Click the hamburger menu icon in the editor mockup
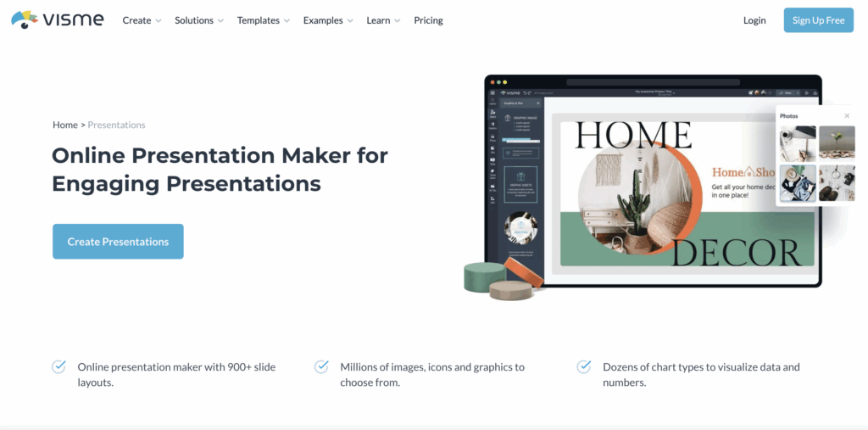The width and height of the screenshot is (868, 430). point(492,92)
